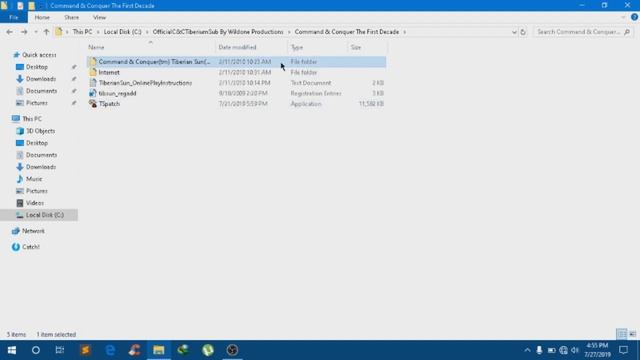Open Cortana search circle
Viewport: 640px width, 360px height.
36,350
